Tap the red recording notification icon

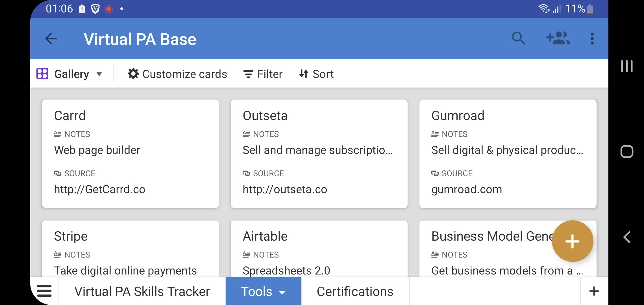(109, 9)
